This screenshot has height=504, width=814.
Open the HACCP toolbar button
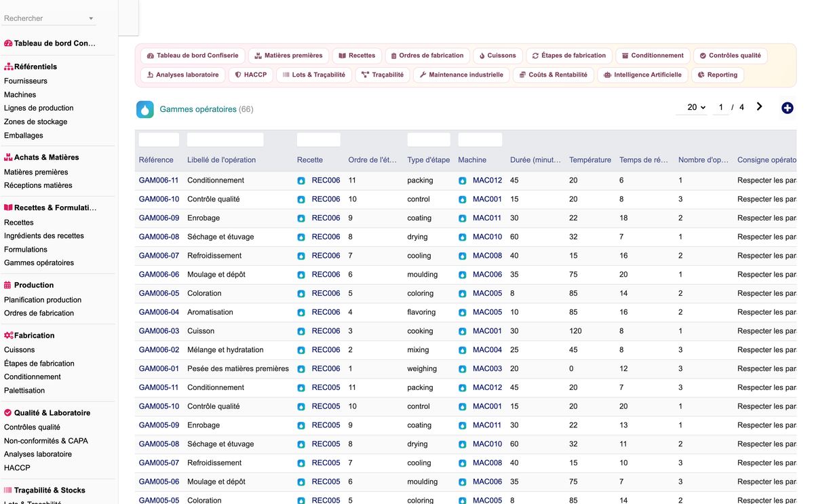(x=251, y=75)
